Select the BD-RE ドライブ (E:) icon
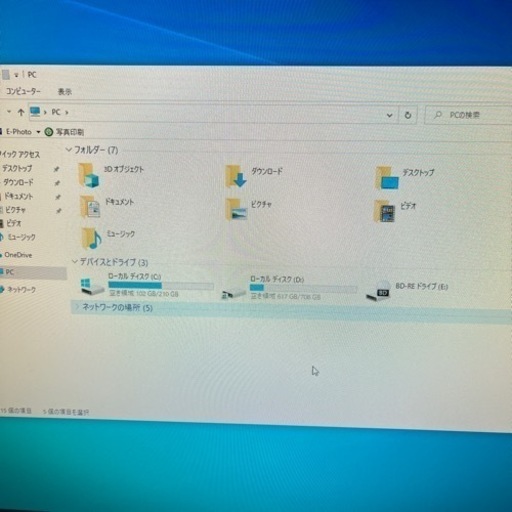The image size is (512, 512). pos(378,291)
